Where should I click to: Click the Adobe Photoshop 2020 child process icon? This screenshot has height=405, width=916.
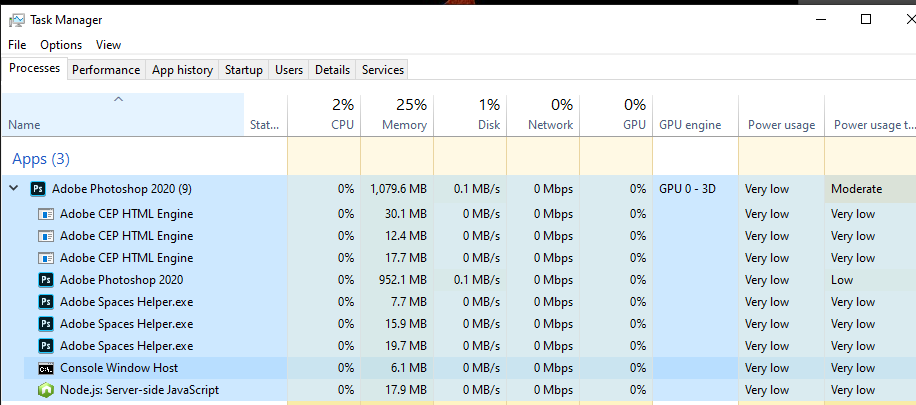click(x=45, y=280)
